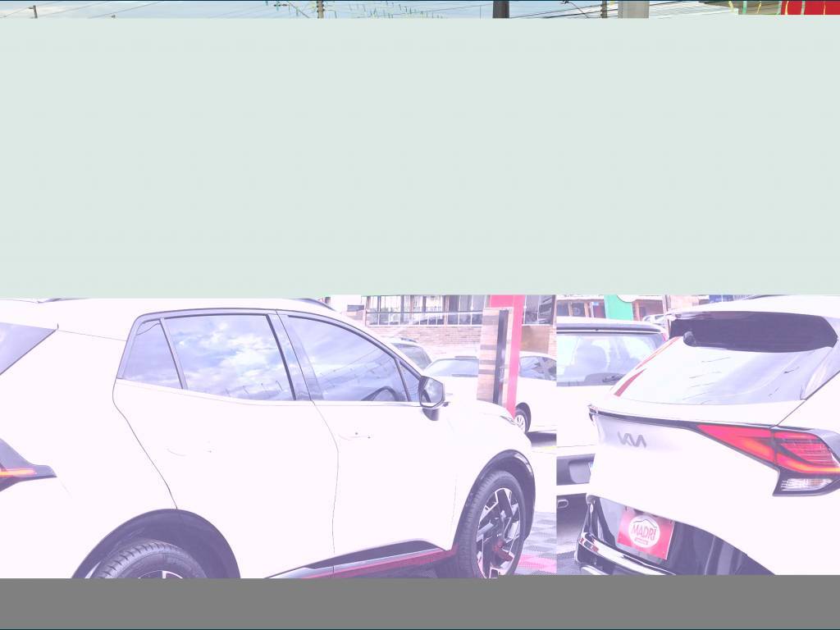The height and width of the screenshot is (630, 840).
Task: Open the Kia rear tailgate photo
Action: click(699, 435)
